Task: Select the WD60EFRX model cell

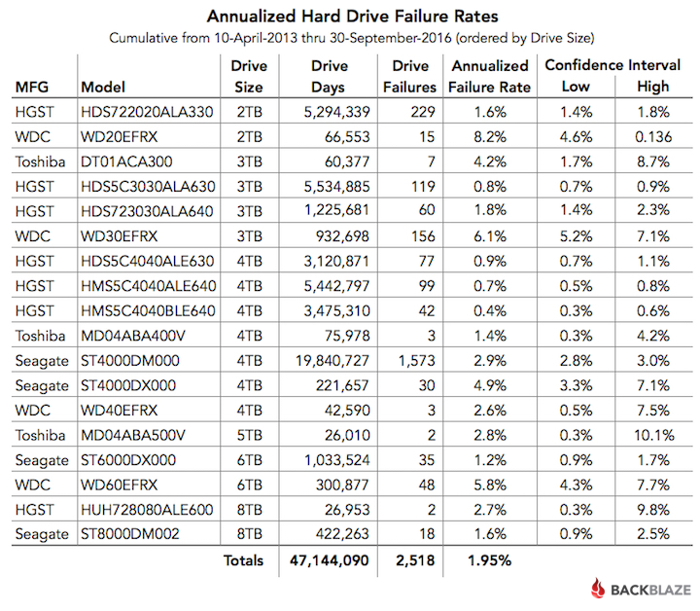Action: [120, 485]
